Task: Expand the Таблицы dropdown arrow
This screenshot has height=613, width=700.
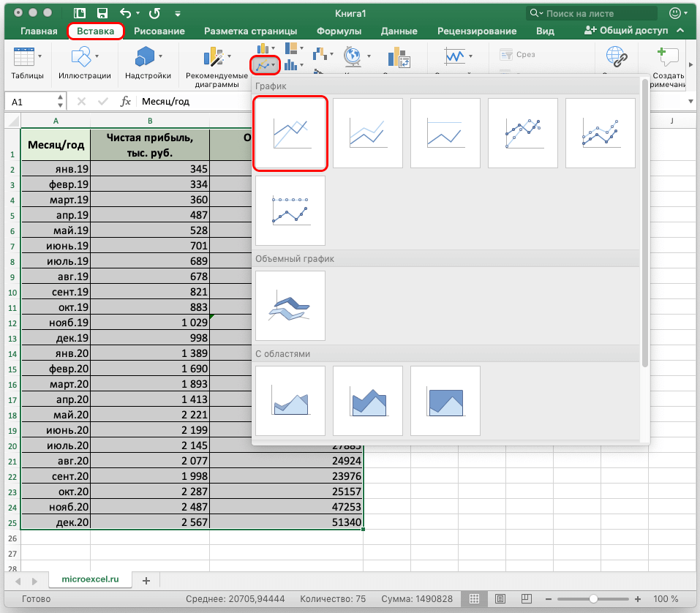Action: point(40,56)
